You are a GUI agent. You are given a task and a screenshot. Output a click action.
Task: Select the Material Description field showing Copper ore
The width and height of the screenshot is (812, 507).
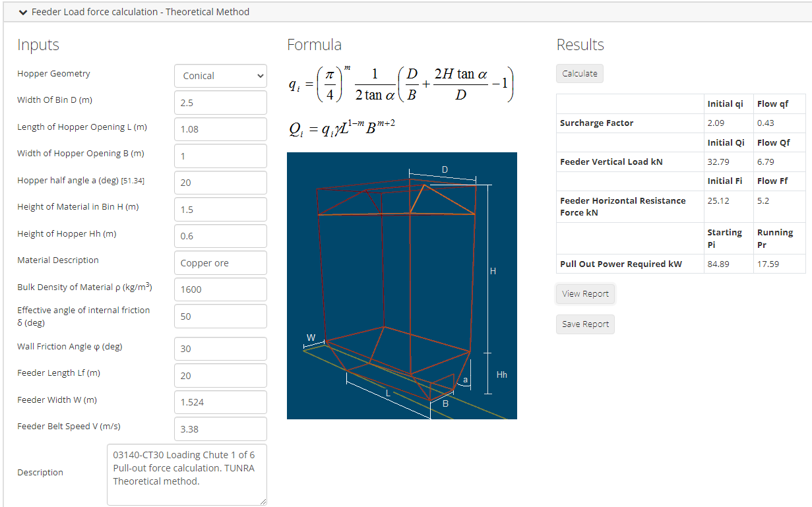click(220, 262)
